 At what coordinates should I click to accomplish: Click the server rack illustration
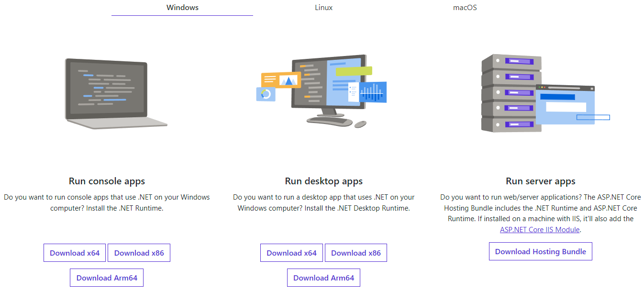[545, 93]
